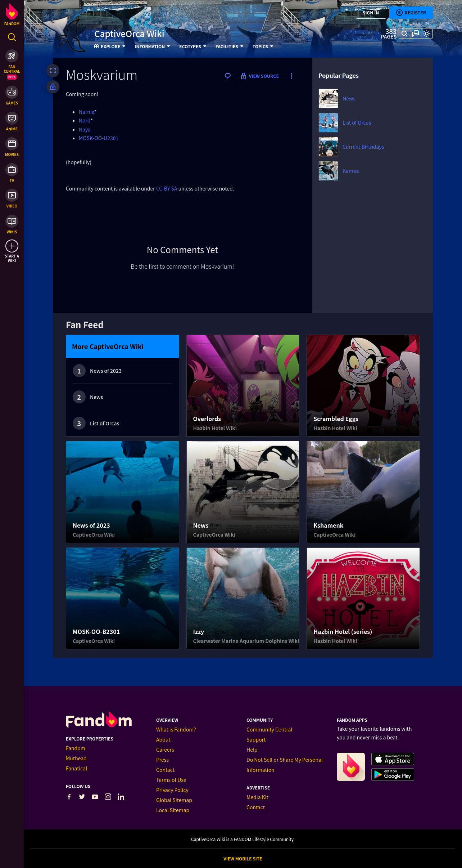Click the orca wiki logo image

pos(72,35)
